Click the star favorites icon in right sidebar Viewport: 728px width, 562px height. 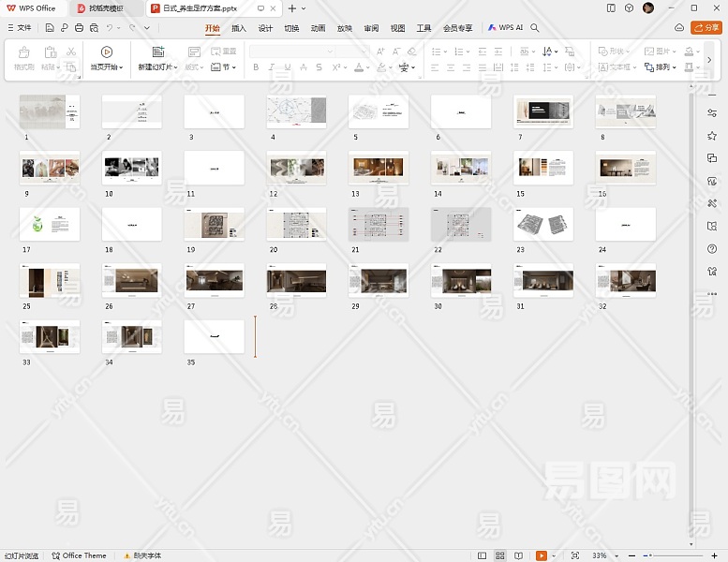[712, 136]
